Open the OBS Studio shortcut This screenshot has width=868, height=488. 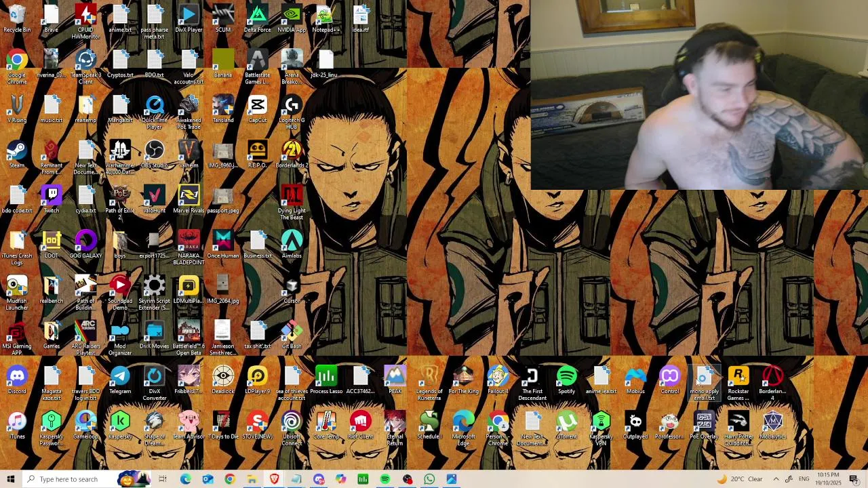tap(155, 154)
